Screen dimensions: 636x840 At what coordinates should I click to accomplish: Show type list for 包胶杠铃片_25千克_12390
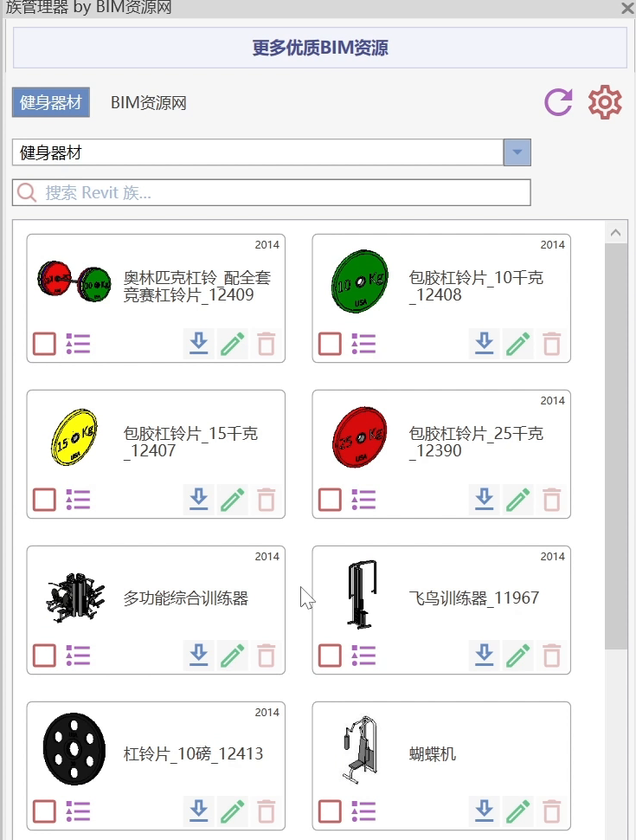(x=363, y=500)
